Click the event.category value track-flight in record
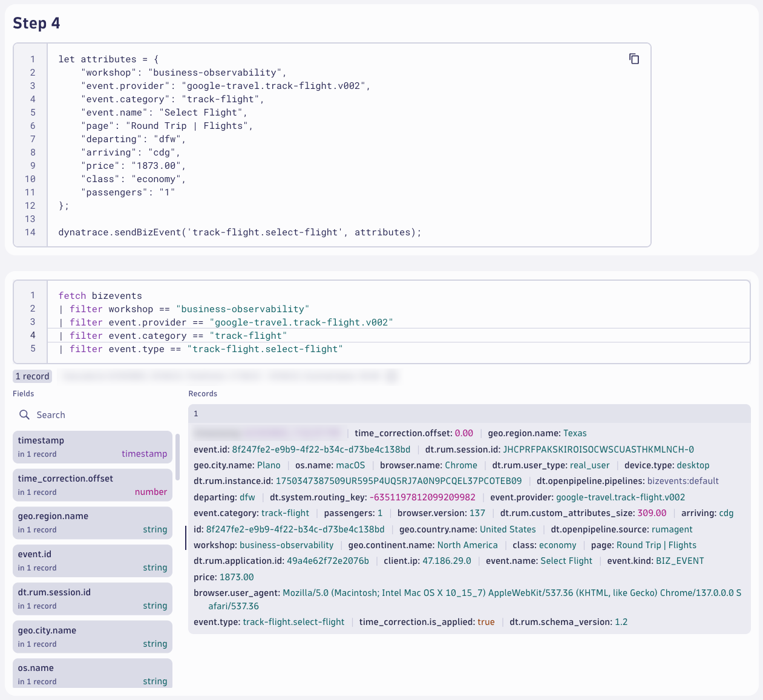Image resolution: width=763 pixels, height=700 pixels. pos(286,513)
